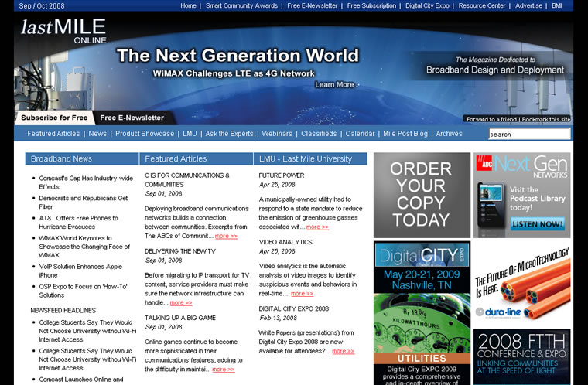Open LMU navigation item
This screenshot has height=385, width=588.
190,134
